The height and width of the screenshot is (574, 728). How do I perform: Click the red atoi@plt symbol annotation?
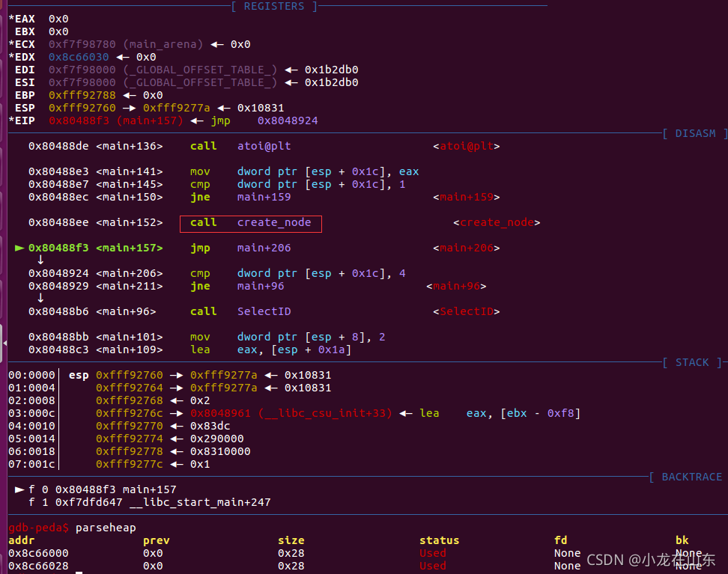point(467,146)
